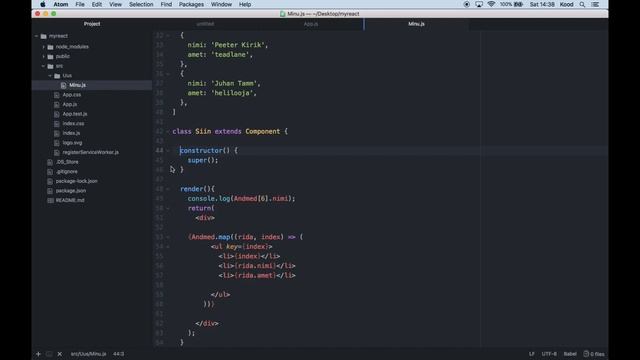Click the screen recording indicator in menu bar

click(467, 4)
